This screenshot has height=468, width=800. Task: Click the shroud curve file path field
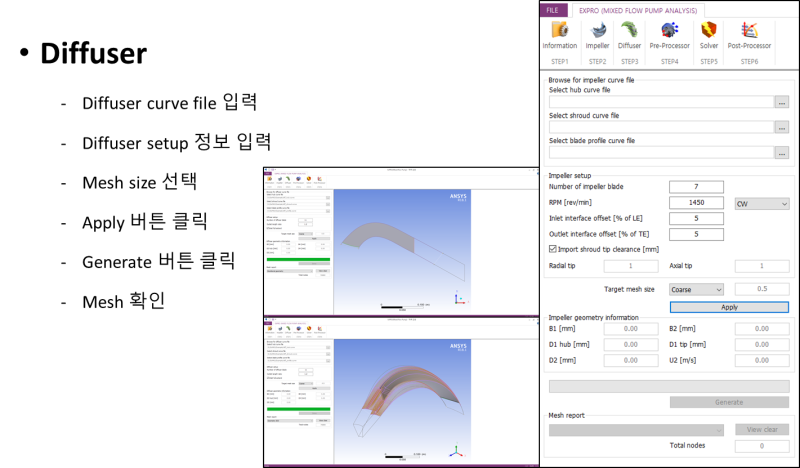[x=661, y=127]
